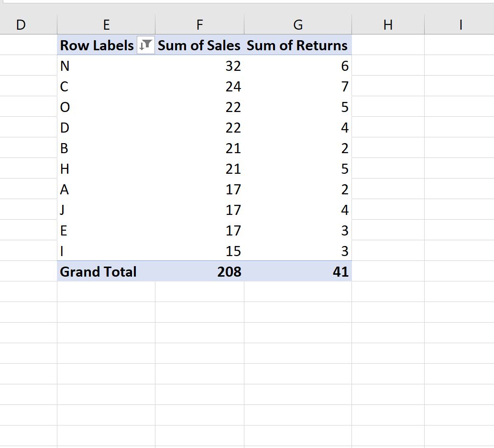Select returns value 6 in row N

tap(298, 65)
